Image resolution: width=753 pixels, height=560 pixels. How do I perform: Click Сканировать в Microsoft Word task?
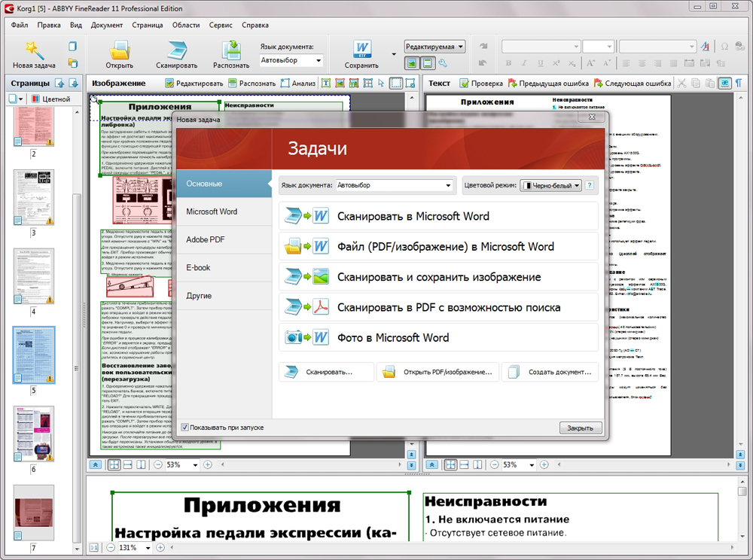pyautogui.click(x=438, y=216)
